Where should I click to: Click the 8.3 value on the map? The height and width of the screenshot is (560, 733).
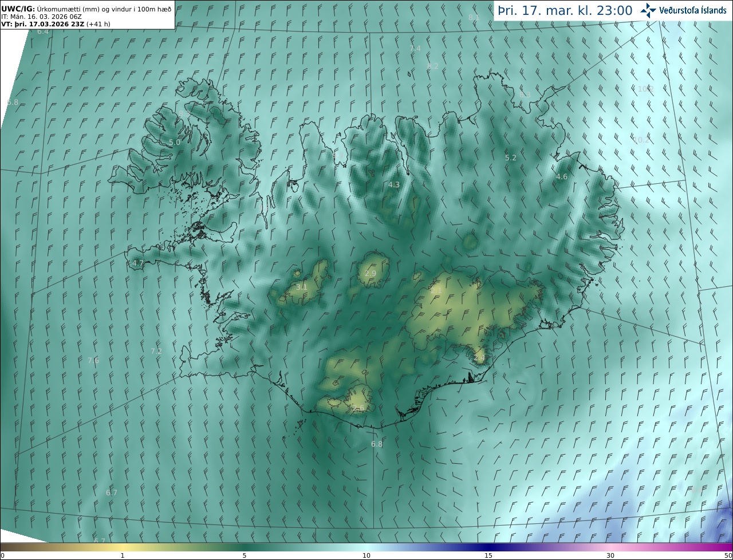point(525,94)
